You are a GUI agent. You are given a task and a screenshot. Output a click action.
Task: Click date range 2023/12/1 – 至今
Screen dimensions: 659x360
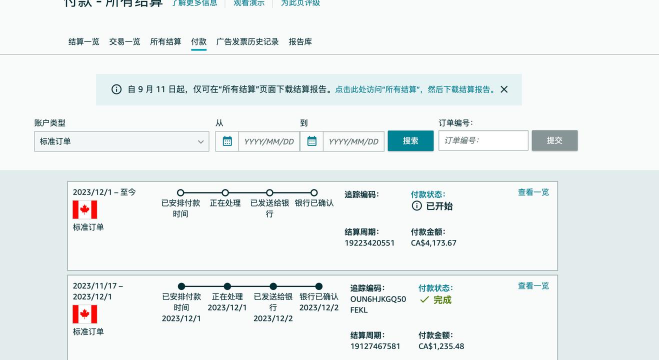coord(104,192)
